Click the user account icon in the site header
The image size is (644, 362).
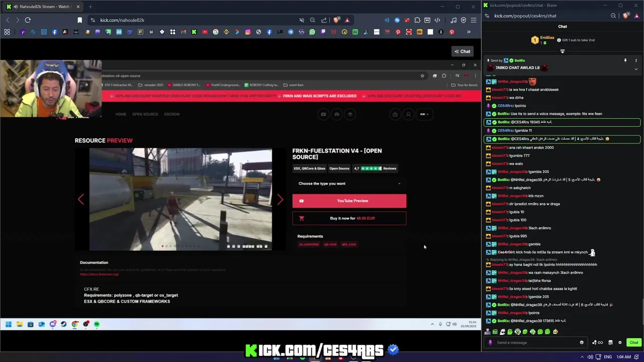409,114
